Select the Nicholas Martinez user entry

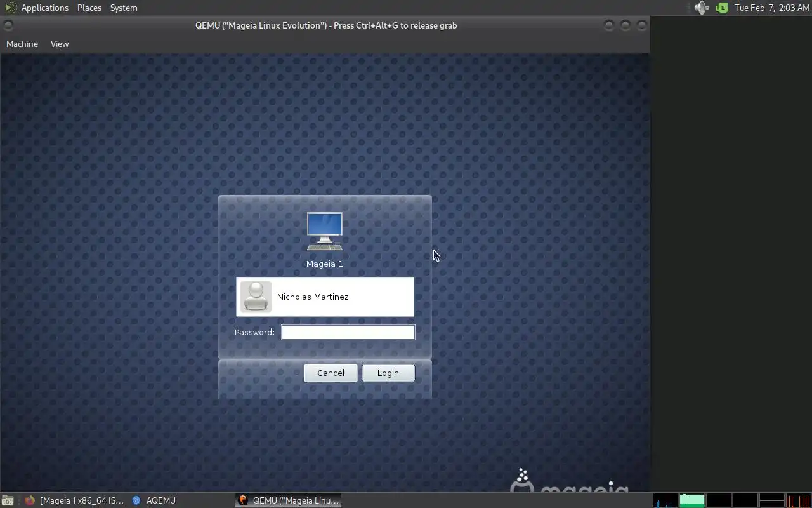click(x=325, y=297)
